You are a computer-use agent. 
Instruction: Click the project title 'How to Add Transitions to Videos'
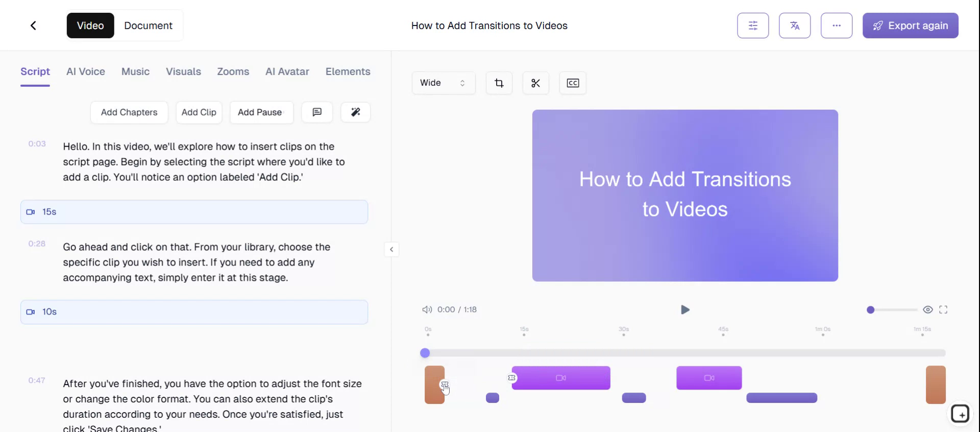(489, 26)
